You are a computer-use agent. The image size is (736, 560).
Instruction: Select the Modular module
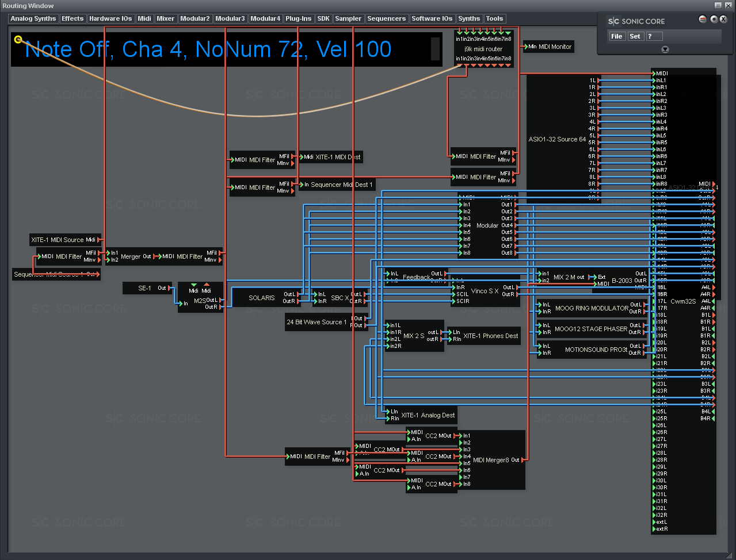487,225
